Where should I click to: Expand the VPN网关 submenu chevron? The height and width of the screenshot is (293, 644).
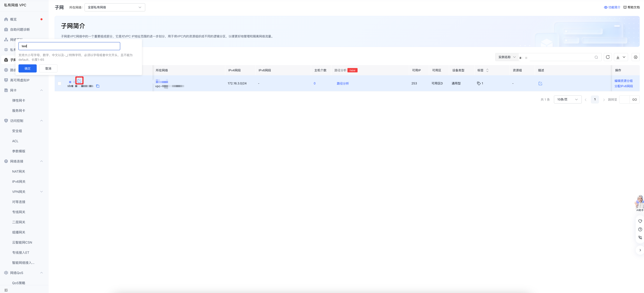41,192
